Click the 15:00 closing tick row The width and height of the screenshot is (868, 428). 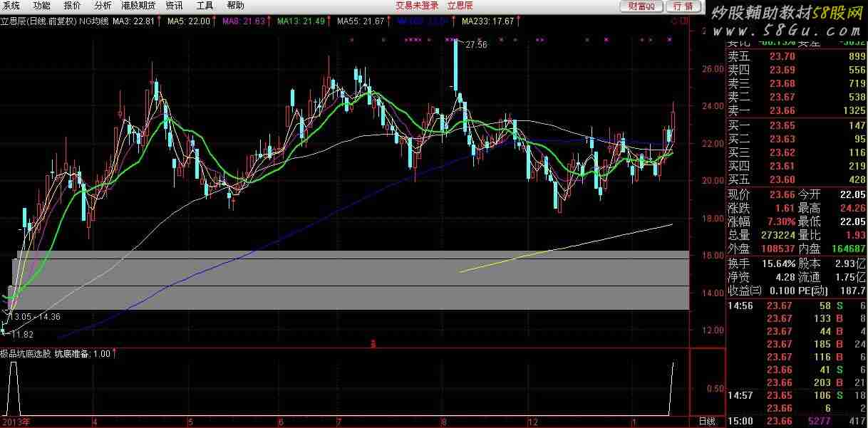coord(797,422)
